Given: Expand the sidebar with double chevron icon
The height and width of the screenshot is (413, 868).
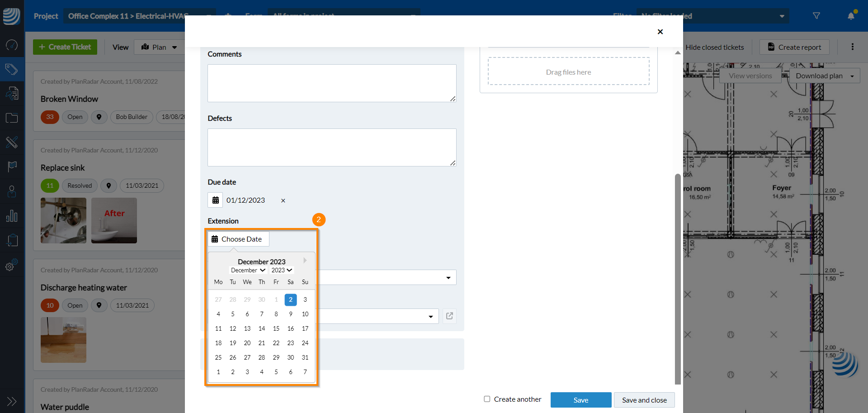Looking at the screenshot, I should coord(12,401).
